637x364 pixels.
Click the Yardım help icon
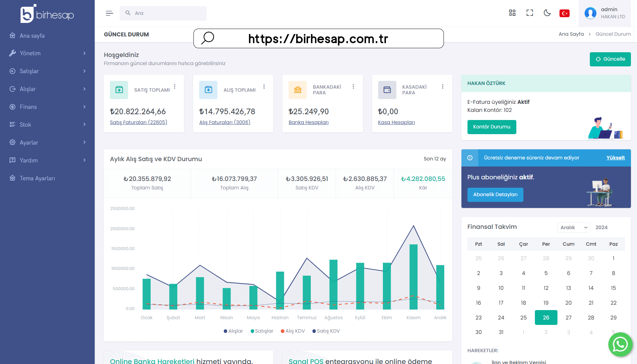click(12, 160)
